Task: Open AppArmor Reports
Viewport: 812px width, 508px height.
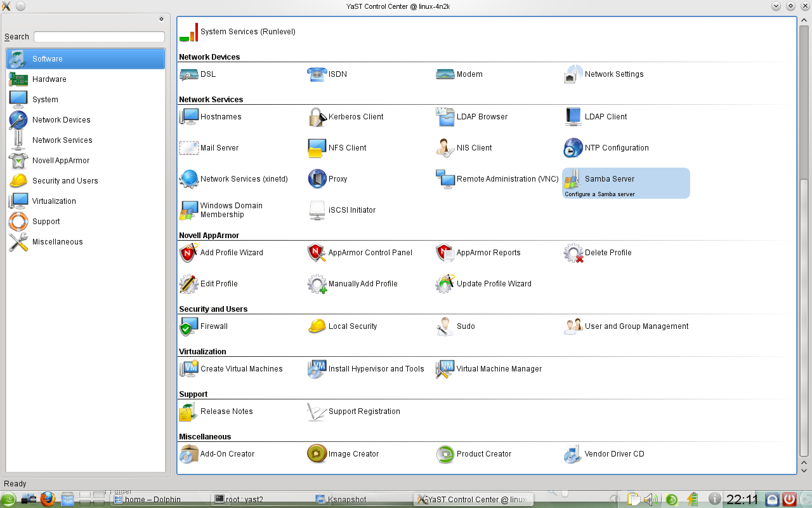Action: pyautogui.click(x=478, y=253)
